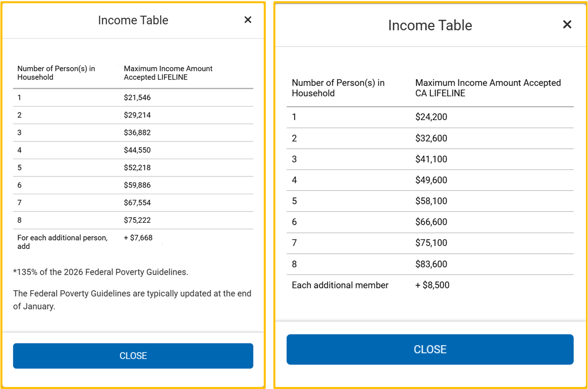The image size is (588, 389).
Task: Click the right blue CLOSE button
Action: [430, 349]
